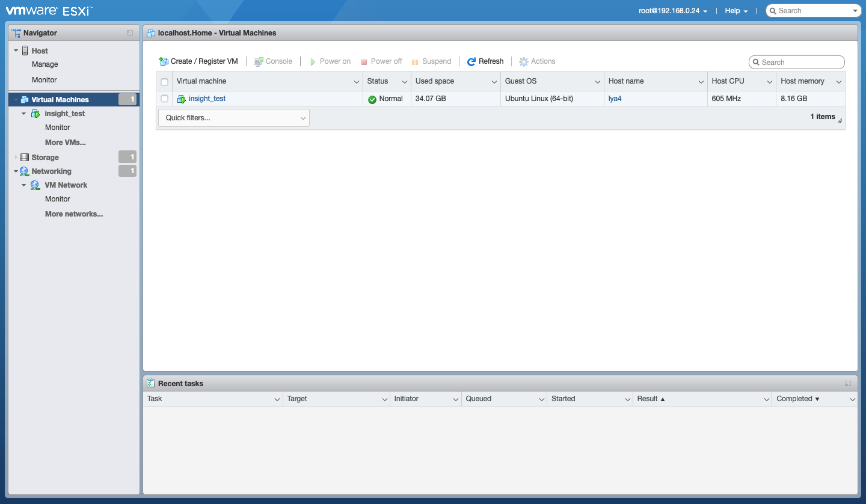Image resolution: width=866 pixels, height=504 pixels.
Task: Click the Suspend icon
Action: pos(416,61)
